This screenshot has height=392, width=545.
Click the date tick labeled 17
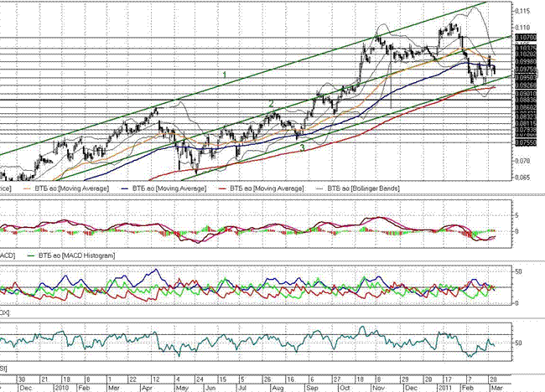pyautogui.click(x=449, y=379)
